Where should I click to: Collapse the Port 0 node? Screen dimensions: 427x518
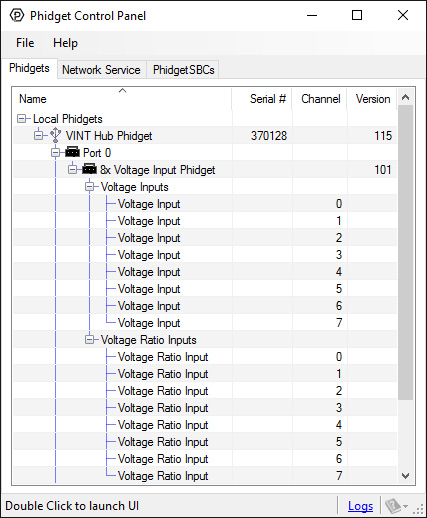(55, 153)
